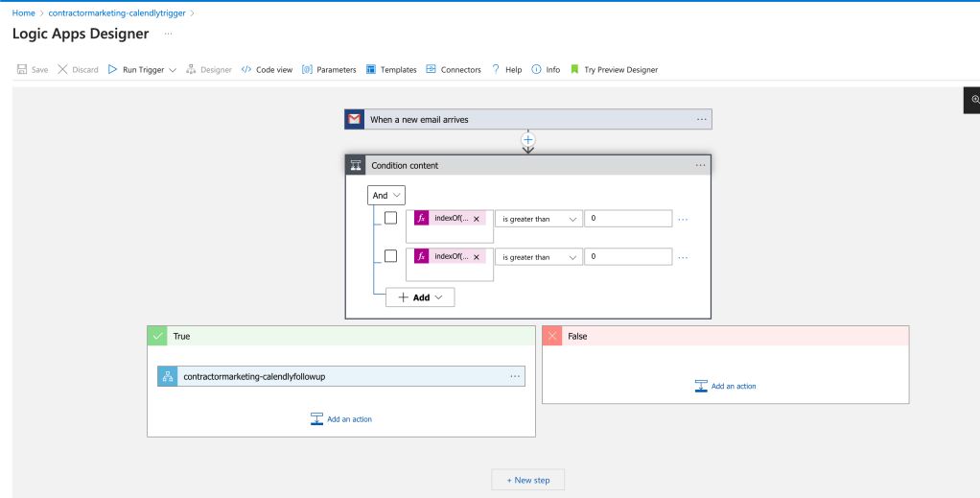Viewport: 980px width, 498px height.
Task: Open the contractormarketing-calendlytrigger breadcrumb link
Action: click(x=117, y=13)
